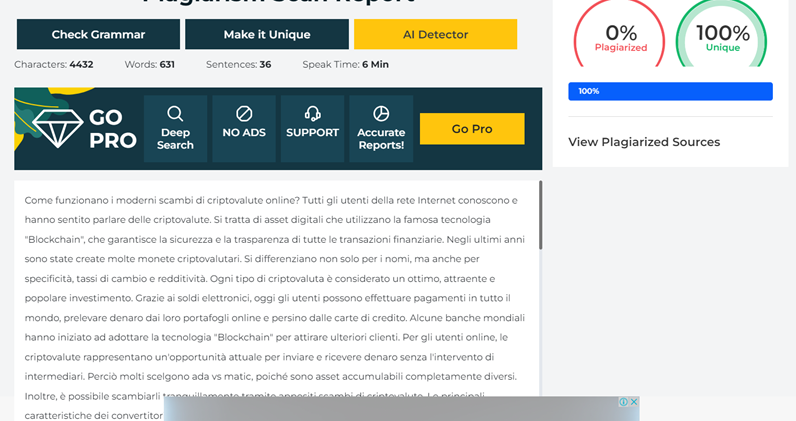
Task: Click the NO ADS prohibition icon
Action: tap(244, 113)
